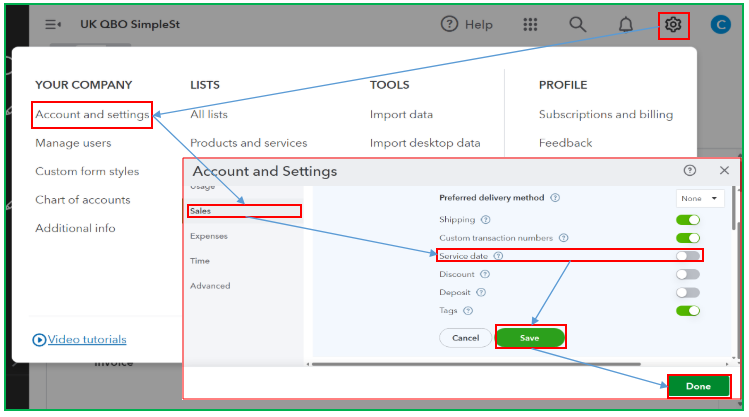Select the Expenses tab in settings
Viewport: 749px width, 417px height.
point(209,236)
